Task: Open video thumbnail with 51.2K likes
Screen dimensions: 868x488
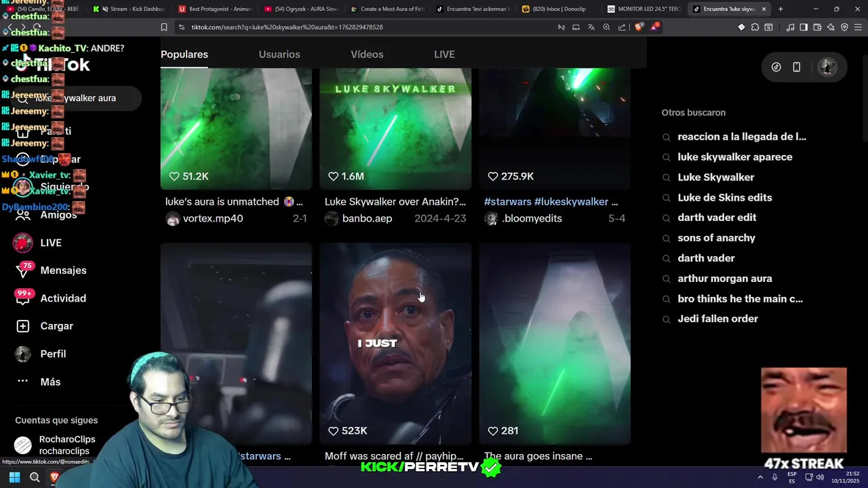Action: click(x=236, y=129)
